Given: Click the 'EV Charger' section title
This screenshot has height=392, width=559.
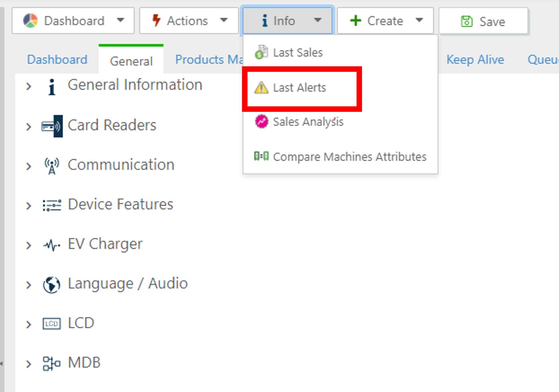Looking at the screenshot, I should [105, 244].
